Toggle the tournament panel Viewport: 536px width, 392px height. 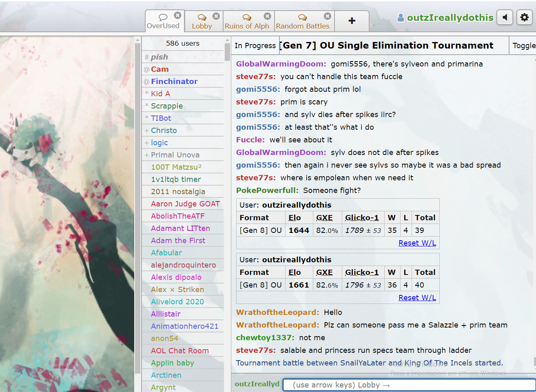(x=524, y=45)
